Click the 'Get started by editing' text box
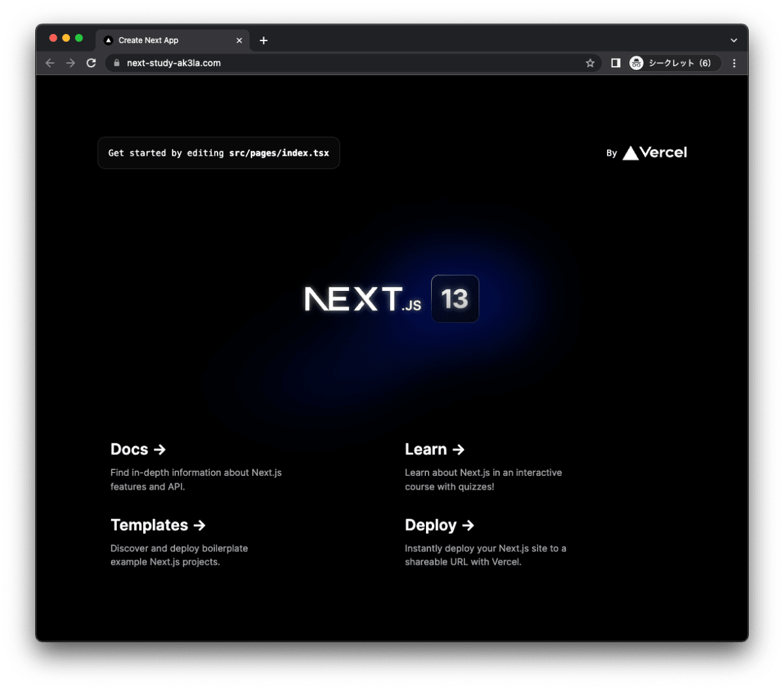The width and height of the screenshot is (784, 689). [x=219, y=153]
